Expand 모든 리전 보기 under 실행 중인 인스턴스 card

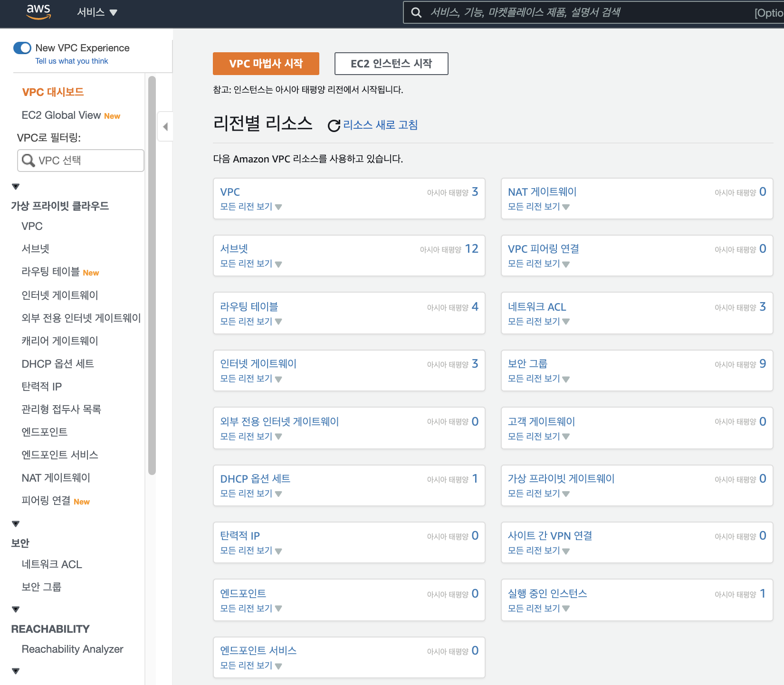pos(539,609)
